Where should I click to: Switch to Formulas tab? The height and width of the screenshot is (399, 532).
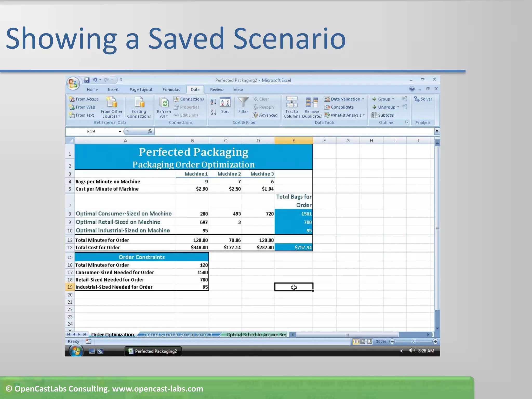171,89
